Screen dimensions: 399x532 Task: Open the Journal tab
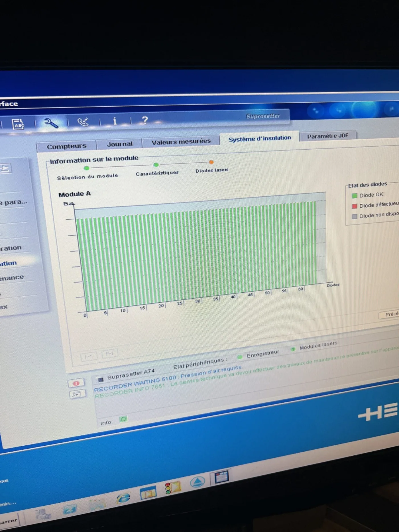pyautogui.click(x=119, y=144)
